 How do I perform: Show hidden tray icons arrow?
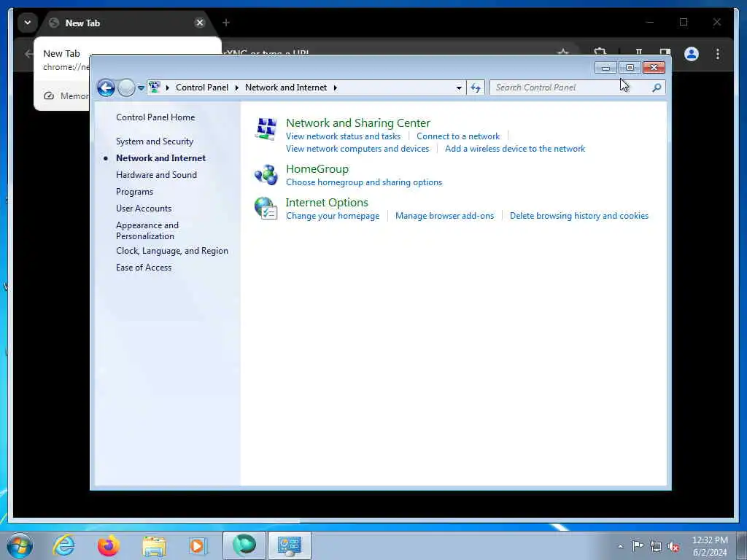pos(620,546)
